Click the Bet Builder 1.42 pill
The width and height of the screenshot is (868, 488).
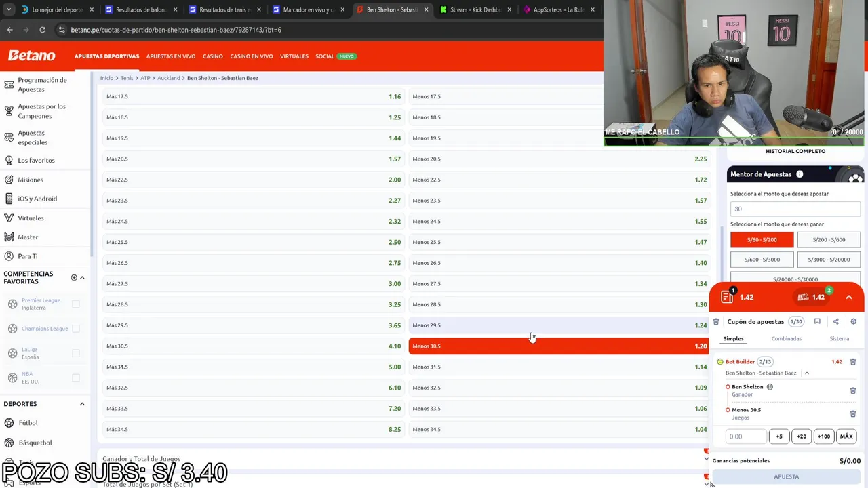tap(811, 297)
